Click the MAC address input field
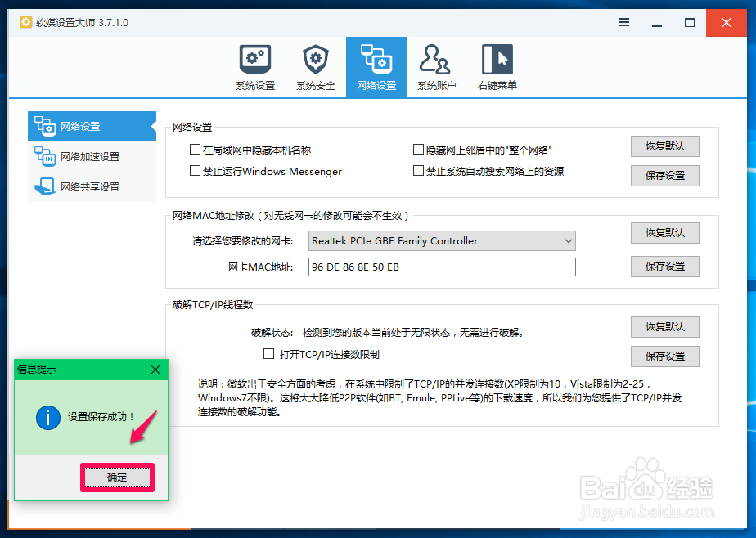This screenshot has width=756, height=538. [x=442, y=267]
